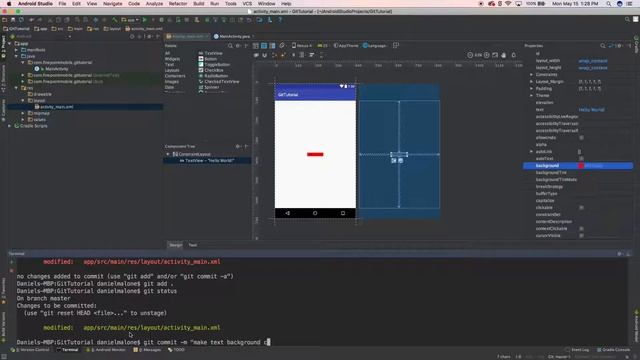
Task: Expand the Padding property group
Action: (x=531, y=89)
